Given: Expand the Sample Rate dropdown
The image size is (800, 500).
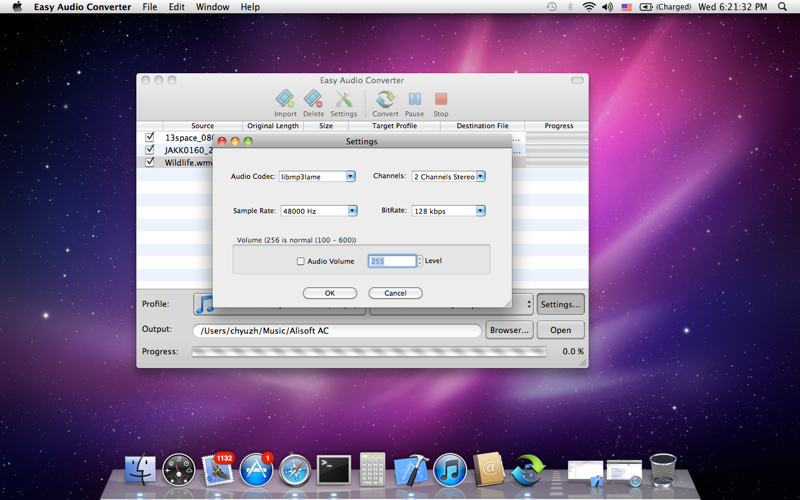Looking at the screenshot, I should pyautogui.click(x=318, y=211).
